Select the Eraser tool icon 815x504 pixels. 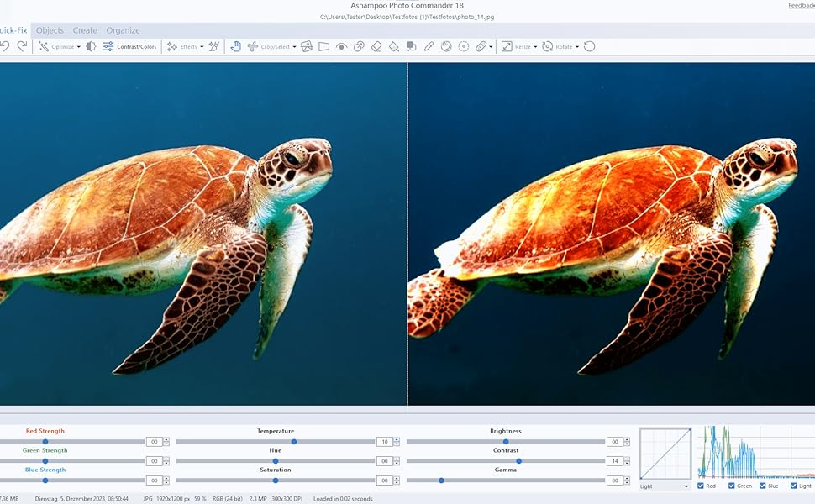(x=376, y=47)
